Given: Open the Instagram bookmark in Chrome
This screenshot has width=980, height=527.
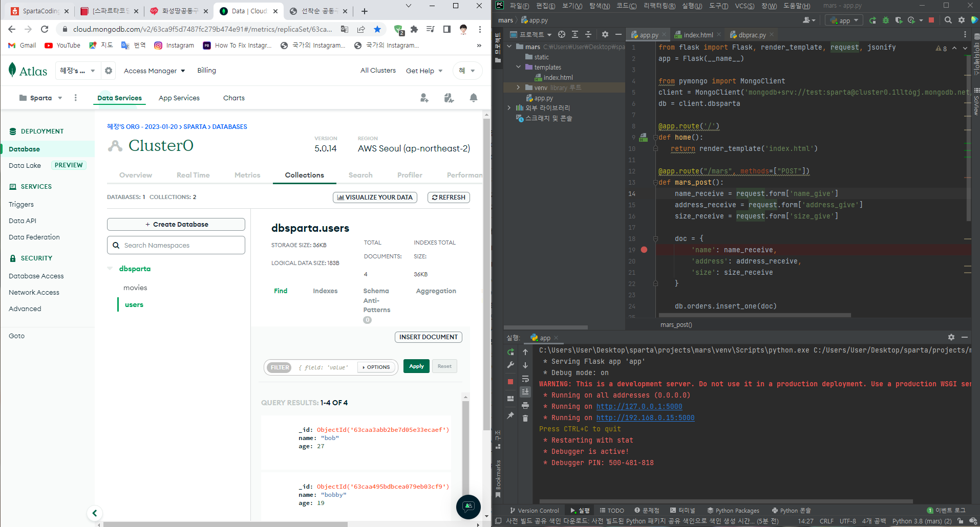Looking at the screenshot, I should click(x=174, y=46).
